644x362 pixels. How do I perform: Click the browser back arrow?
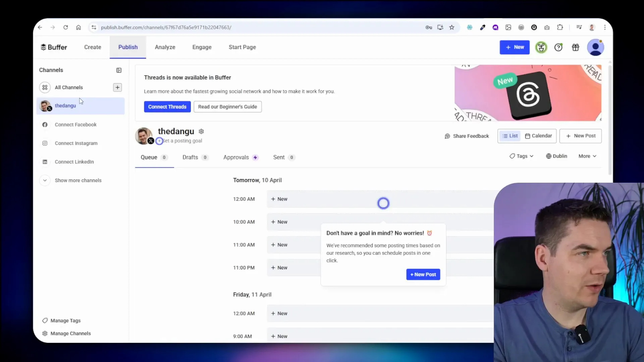[x=40, y=27]
